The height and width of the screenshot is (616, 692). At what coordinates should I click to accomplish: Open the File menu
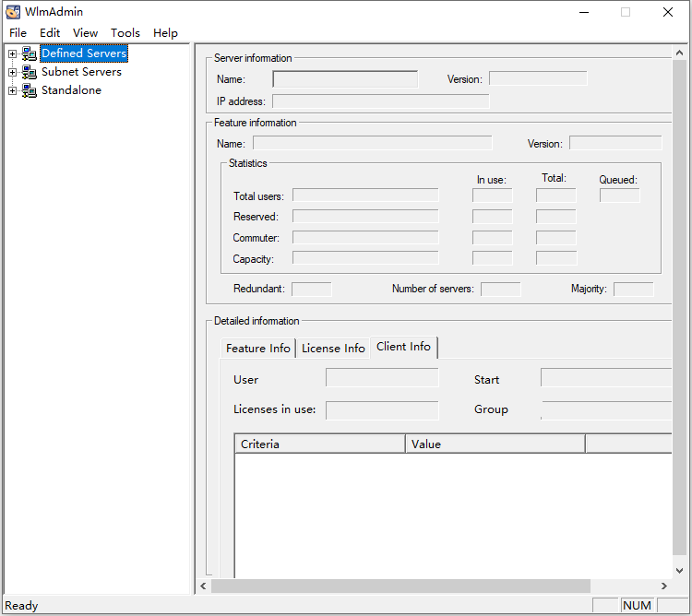(18, 33)
